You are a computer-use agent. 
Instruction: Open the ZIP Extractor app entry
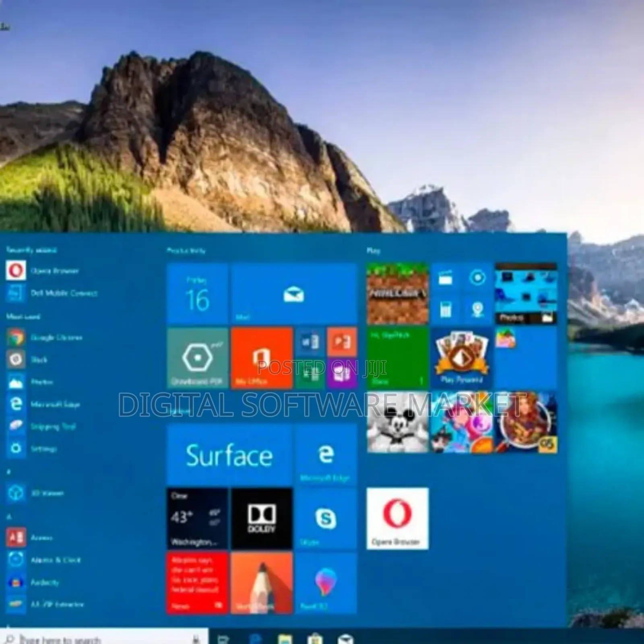[45, 604]
